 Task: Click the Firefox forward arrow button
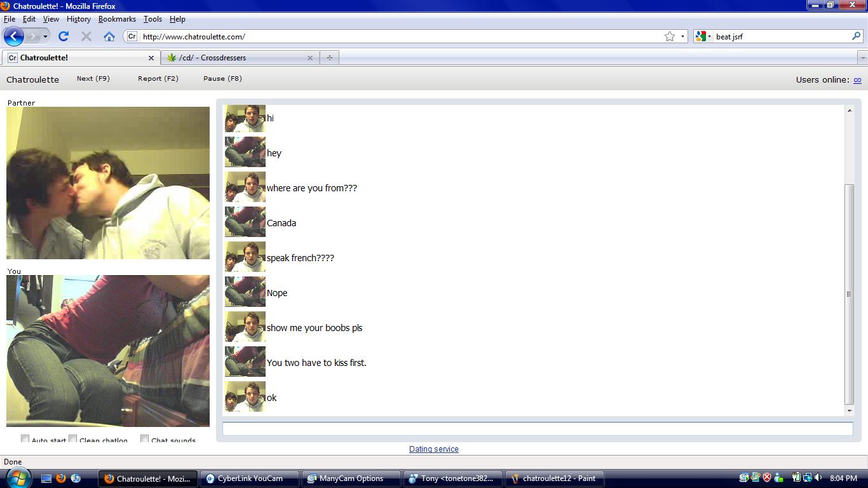coord(33,36)
